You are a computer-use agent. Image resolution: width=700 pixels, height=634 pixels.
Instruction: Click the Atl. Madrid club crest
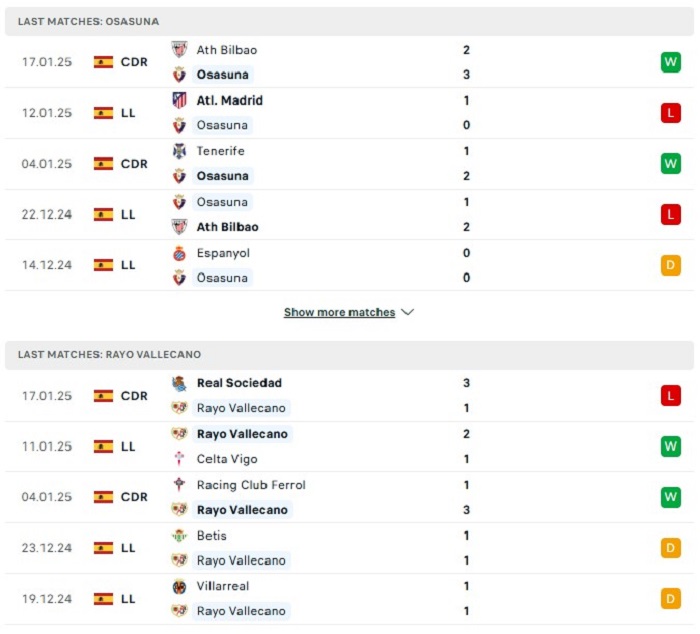[179, 100]
